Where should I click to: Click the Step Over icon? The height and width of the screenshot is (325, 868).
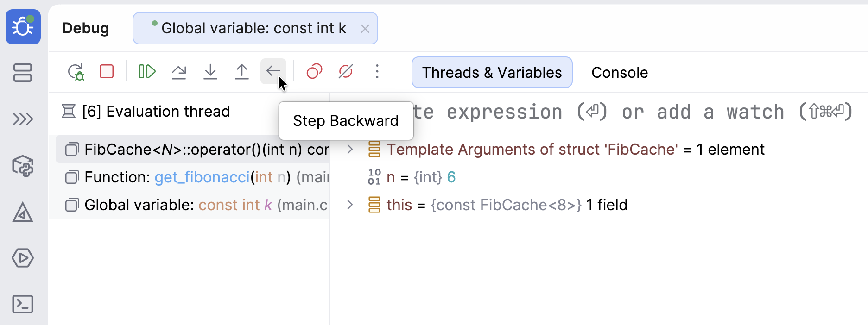[x=179, y=72]
